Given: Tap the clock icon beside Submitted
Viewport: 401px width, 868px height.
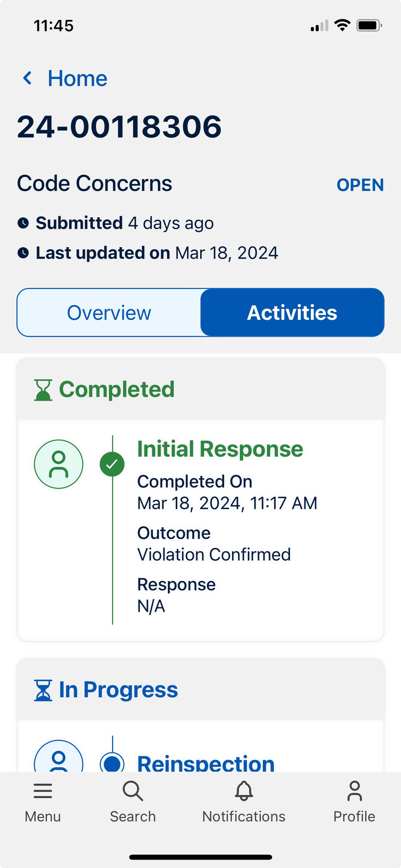Looking at the screenshot, I should 23,223.
